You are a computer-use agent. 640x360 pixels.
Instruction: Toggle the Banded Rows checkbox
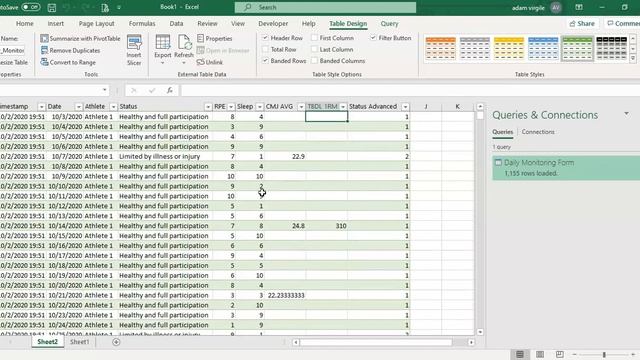pyautogui.click(x=265, y=61)
